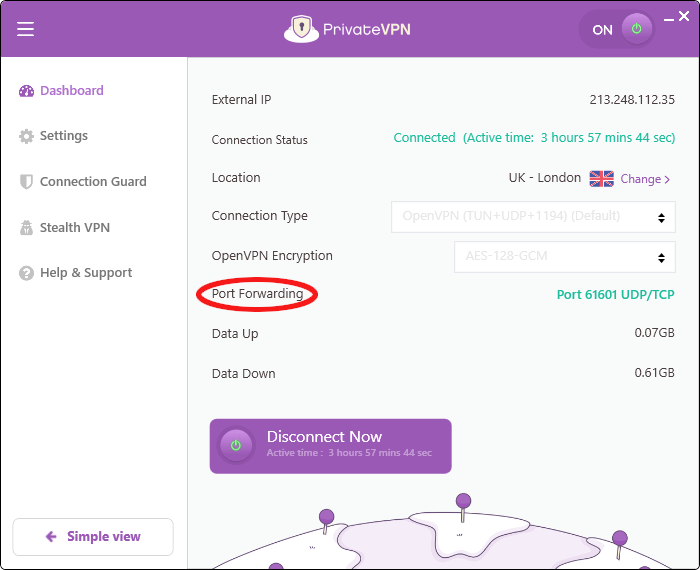Click the Port Forwarding label
The height and width of the screenshot is (570, 700).
[x=258, y=294]
